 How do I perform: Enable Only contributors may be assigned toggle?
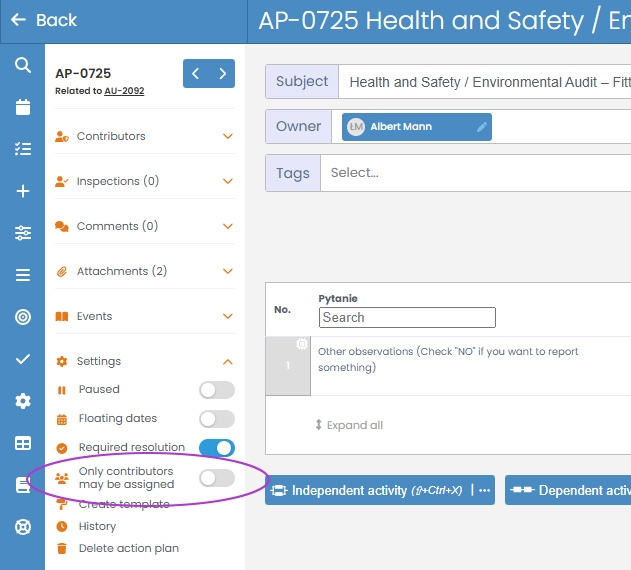click(216, 478)
